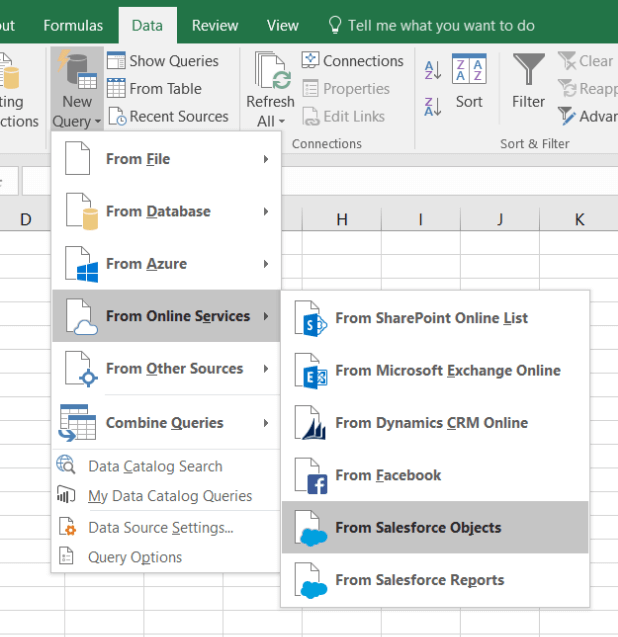The width and height of the screenshot is (618, 637).
Task: Choose From Salesforce Objects
Action: pyautogui.click(x=435, y=527)
